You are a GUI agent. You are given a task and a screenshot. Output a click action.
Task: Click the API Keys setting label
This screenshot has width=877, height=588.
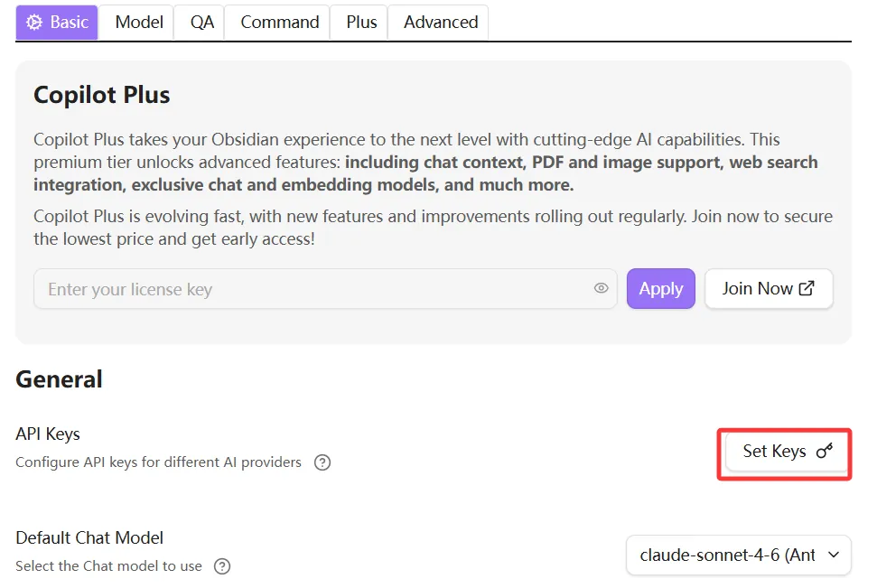point(48,434)
